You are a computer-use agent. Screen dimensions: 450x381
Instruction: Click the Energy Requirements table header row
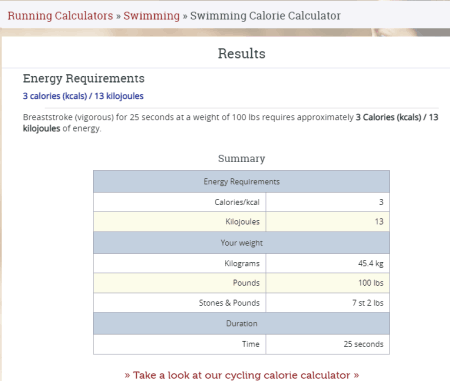(x=241, y=182)
